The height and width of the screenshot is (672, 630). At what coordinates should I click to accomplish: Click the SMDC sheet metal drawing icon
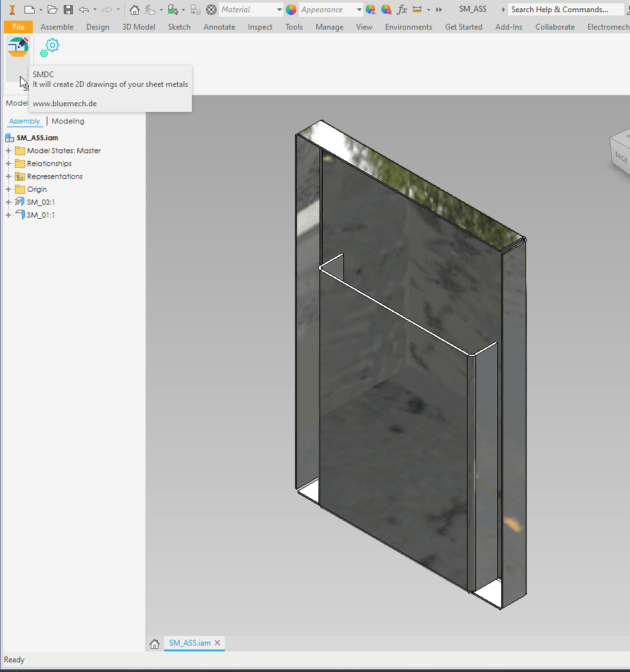(18, 48)
